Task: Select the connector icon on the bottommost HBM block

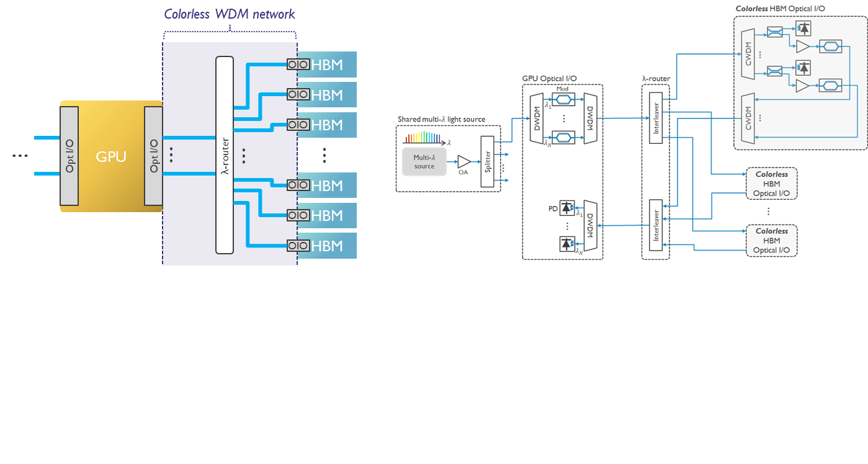Action: (x=298, y=245)
